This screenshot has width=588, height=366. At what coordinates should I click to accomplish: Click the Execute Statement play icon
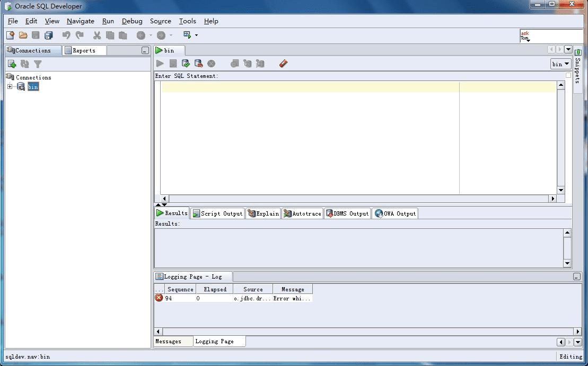(x=160, y=64)
